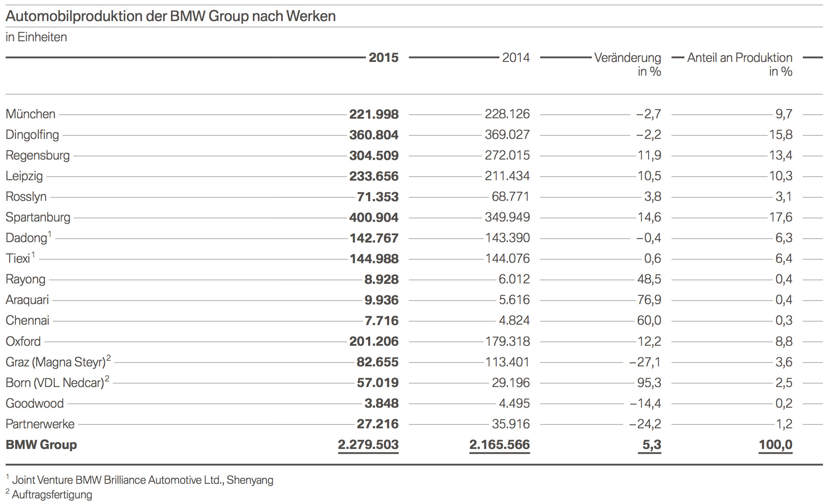This screenshot has width=829, height=504.
Task: Select the Regensburg row label
Action: [x=37, y=155]
